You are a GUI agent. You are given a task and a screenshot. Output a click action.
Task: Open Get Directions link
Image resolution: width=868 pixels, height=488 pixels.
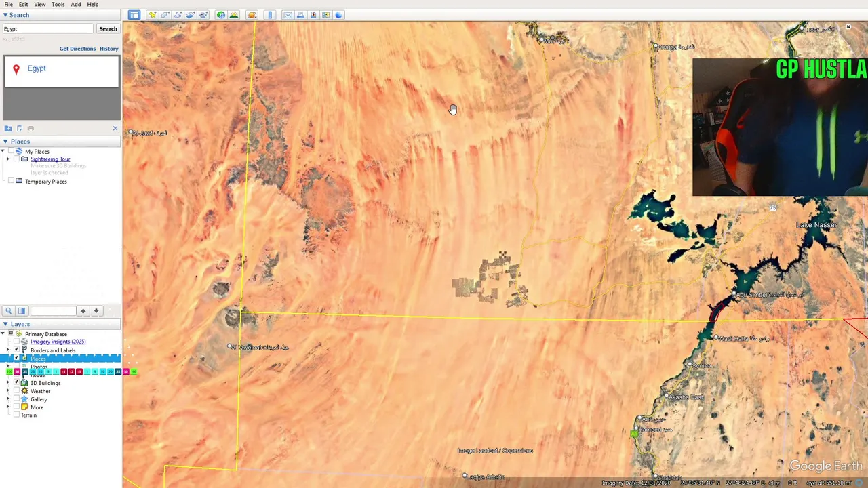point(77,49)
